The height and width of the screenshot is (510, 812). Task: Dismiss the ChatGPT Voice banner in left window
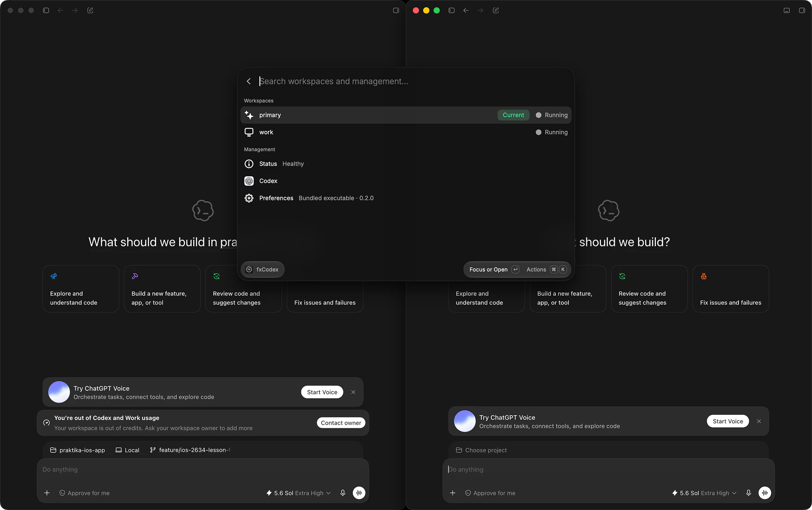[x=353, y=392]
